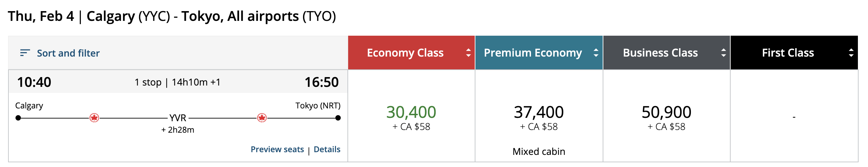
Task: Click the YVR stopover label
Action: coord(178,118)
